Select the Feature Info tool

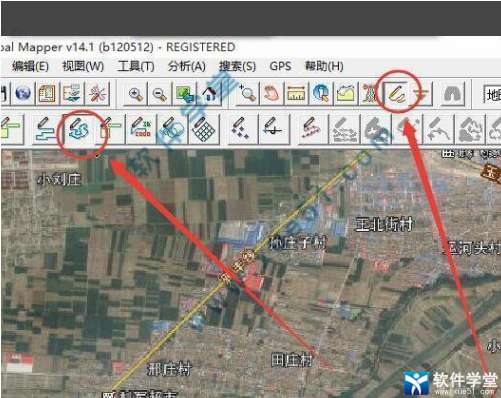pos(321,94)
